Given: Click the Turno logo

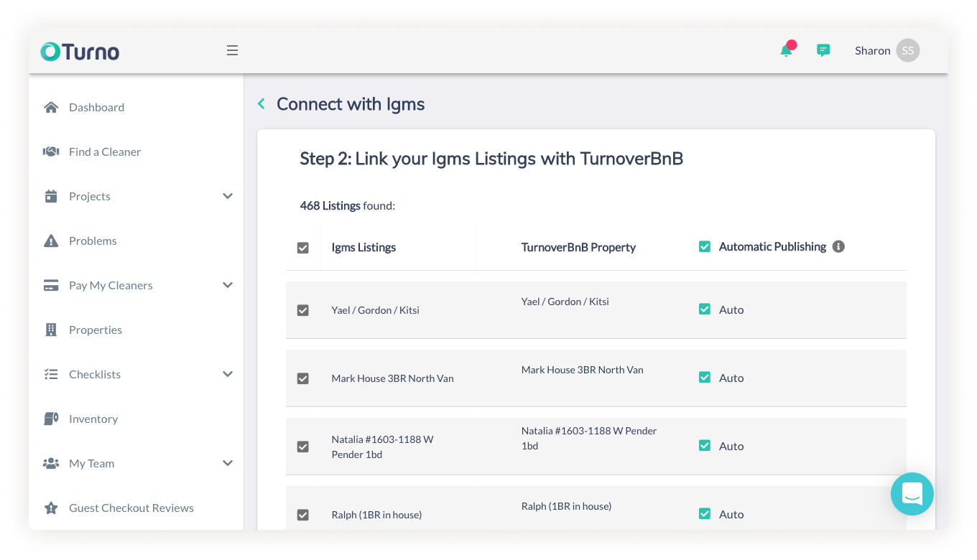Looking at the screenshot, I should point(80,51).
